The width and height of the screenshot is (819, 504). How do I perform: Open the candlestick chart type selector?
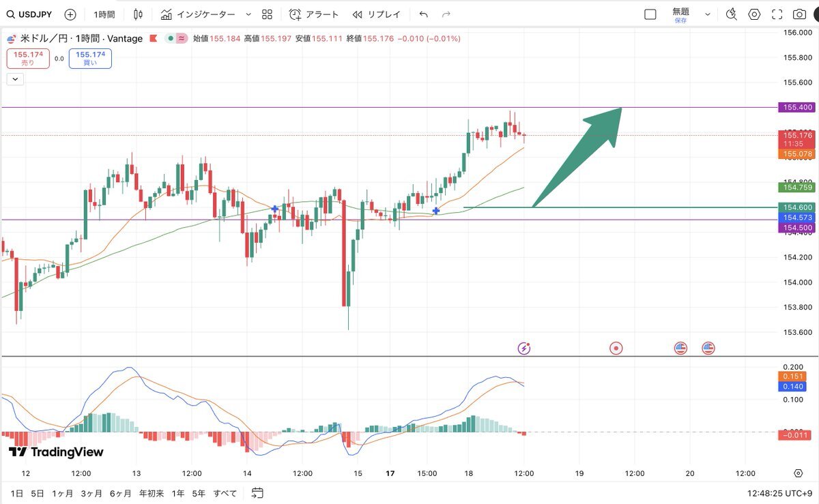click(139, 14)
